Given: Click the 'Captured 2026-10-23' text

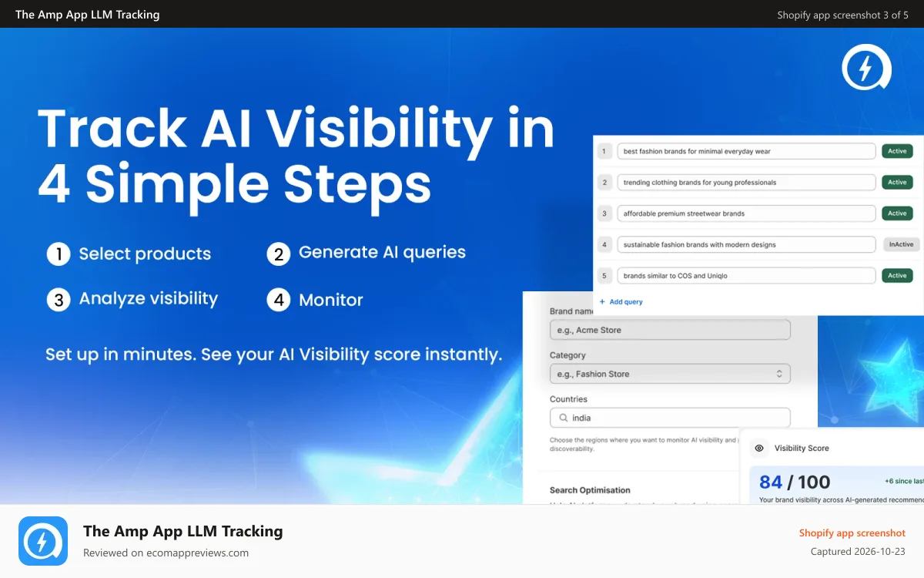Looking at the screenshot, I should (859, 552).
